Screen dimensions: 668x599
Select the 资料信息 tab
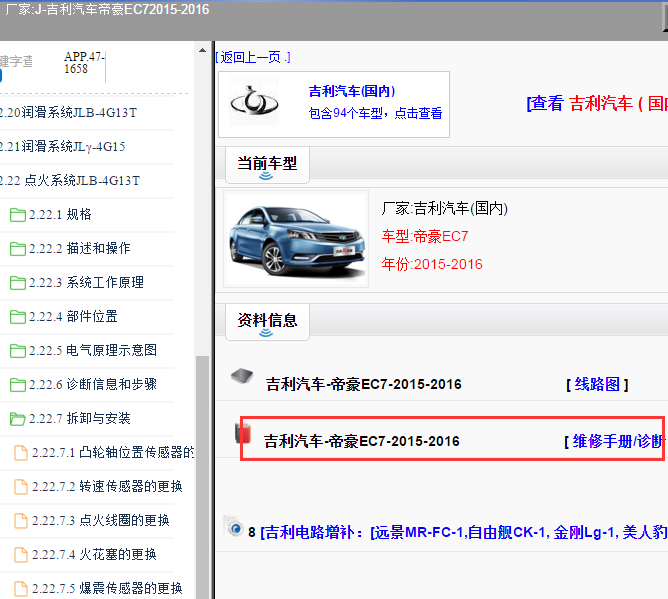[267, 322]
